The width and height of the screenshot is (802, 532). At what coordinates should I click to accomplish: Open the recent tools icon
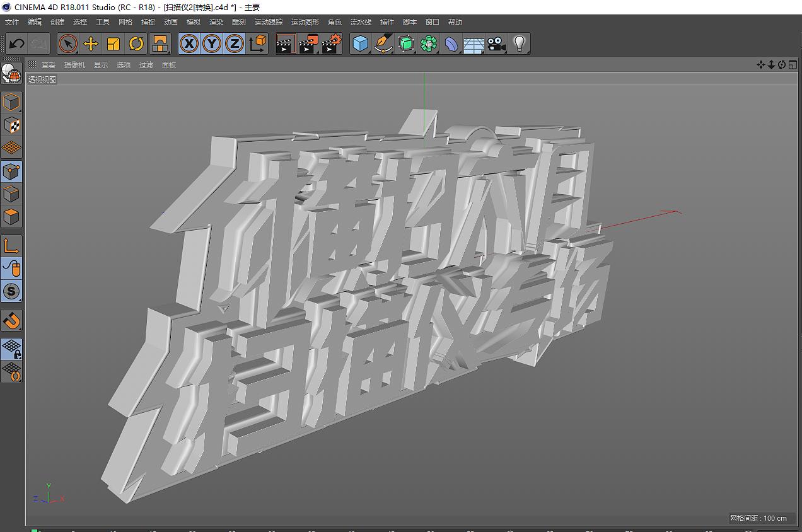tap(160, 43)
